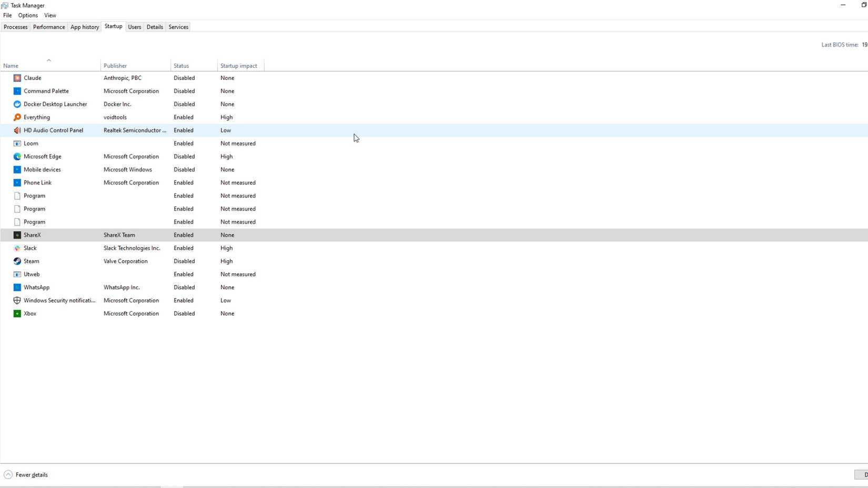
Task: Select the Windows Security notification entry name
Action: [59, 301]
